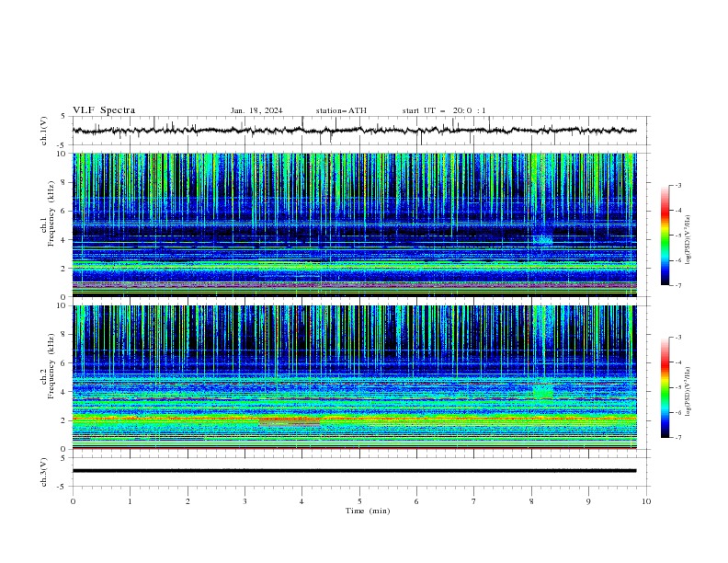Click the gray patch near 2 kHz in ch.2
The image size is (728, 563).
[x=290, y=422]
